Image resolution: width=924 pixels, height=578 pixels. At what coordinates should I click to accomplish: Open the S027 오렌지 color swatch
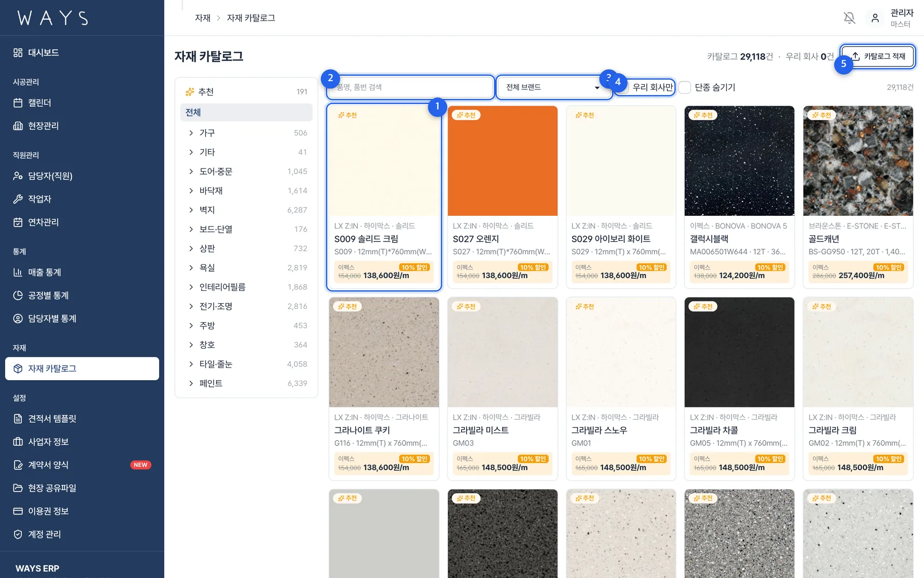[x=503, y=161]
